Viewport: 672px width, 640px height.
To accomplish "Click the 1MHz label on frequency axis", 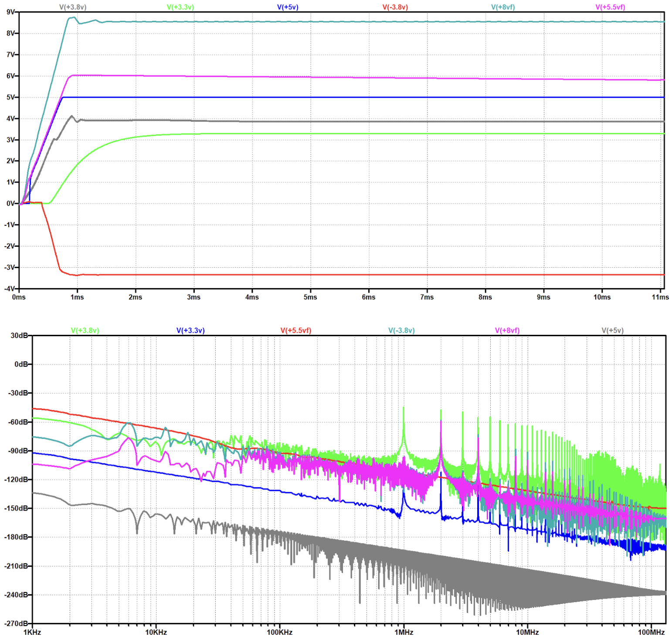I will 404,632.
